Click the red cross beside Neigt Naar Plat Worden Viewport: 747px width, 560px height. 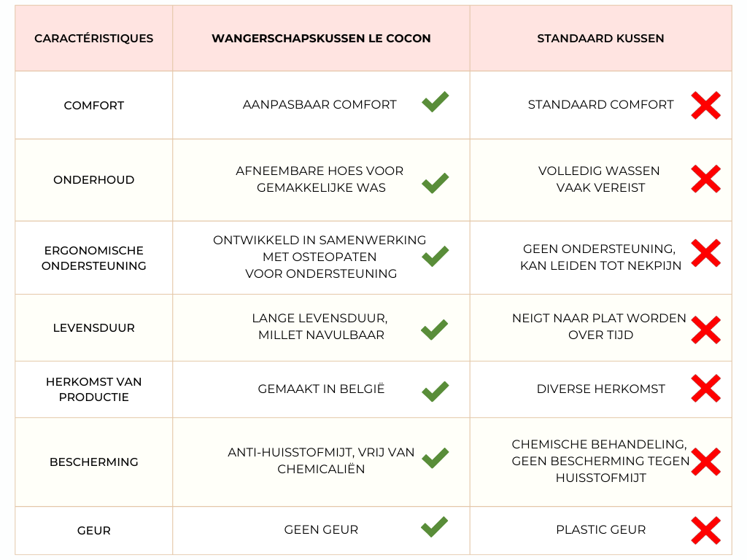pyautogui.click(x=705, y=330)
